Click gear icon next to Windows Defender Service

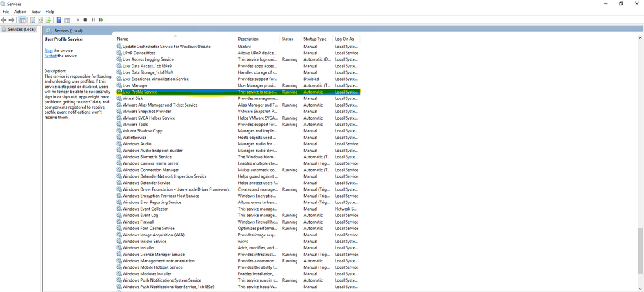point(119,183)
